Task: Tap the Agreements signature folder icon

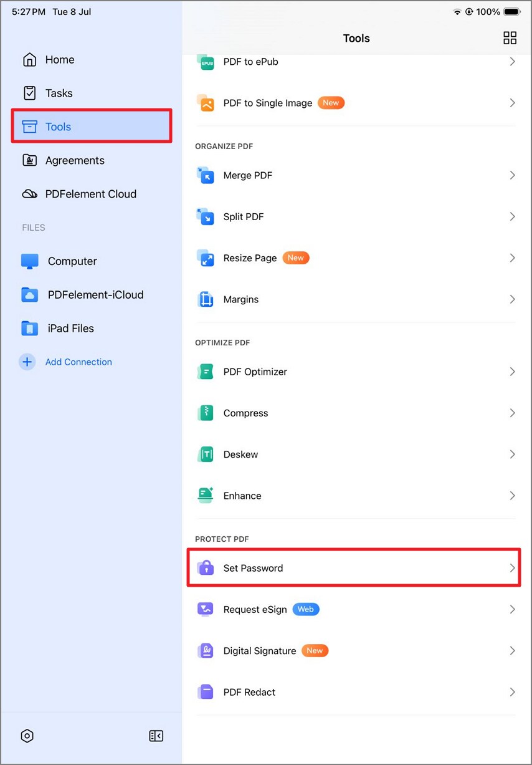Action: pos(29,160)
